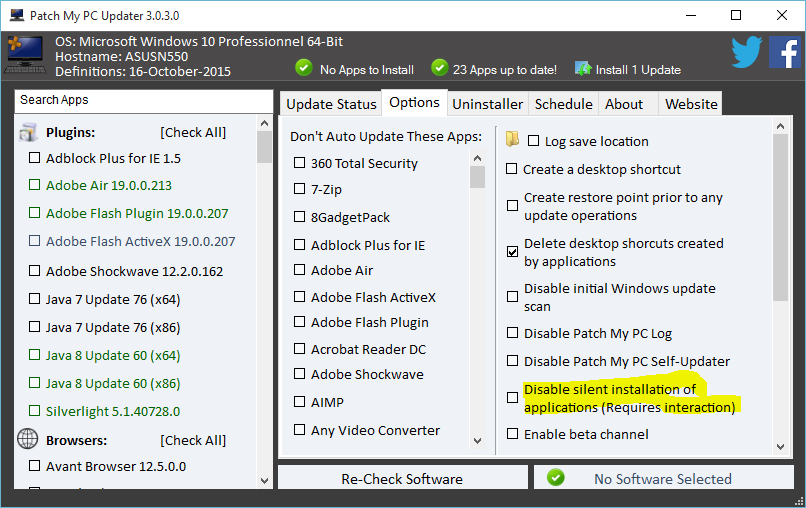The height and width of the screenshot is (508, 806).
Task: Click the Log save location folder icon
Action: (512, 139)
